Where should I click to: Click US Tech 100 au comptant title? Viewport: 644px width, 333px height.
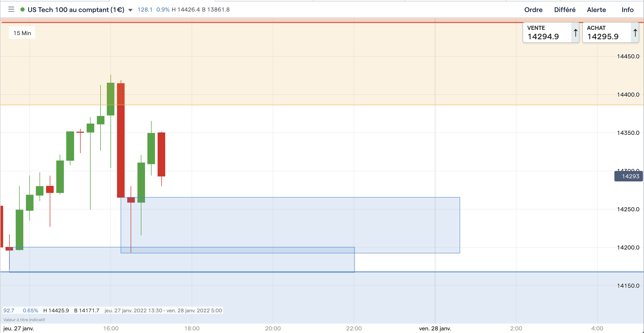pyautogui.click(x=76, y=10)
